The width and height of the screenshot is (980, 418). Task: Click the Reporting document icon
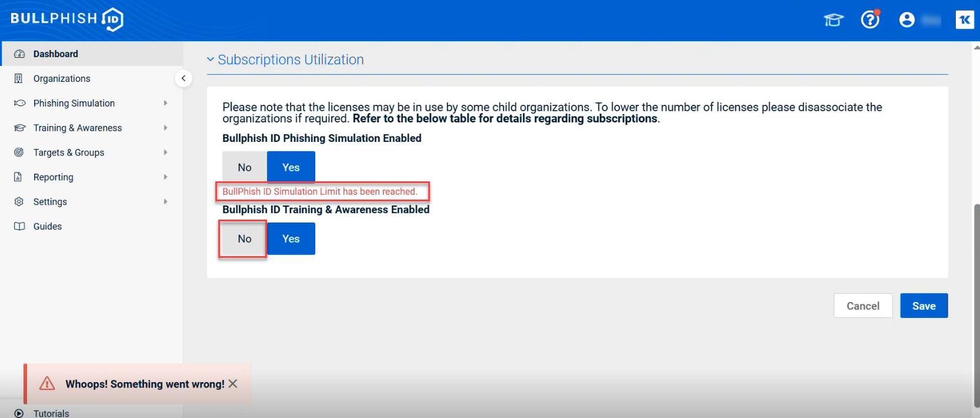(x=18, y=177)
